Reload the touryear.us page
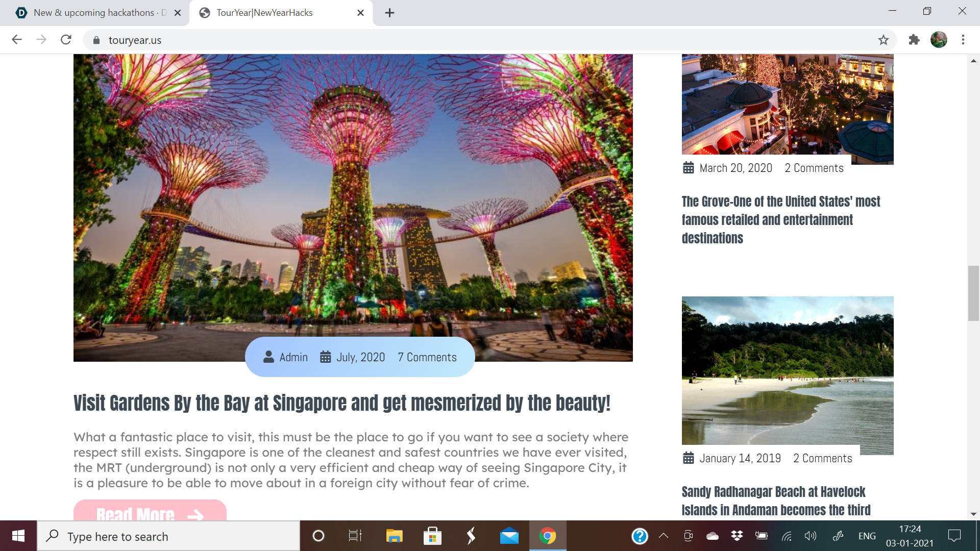This screenshot has width=980, height=551. pos(66,40)
